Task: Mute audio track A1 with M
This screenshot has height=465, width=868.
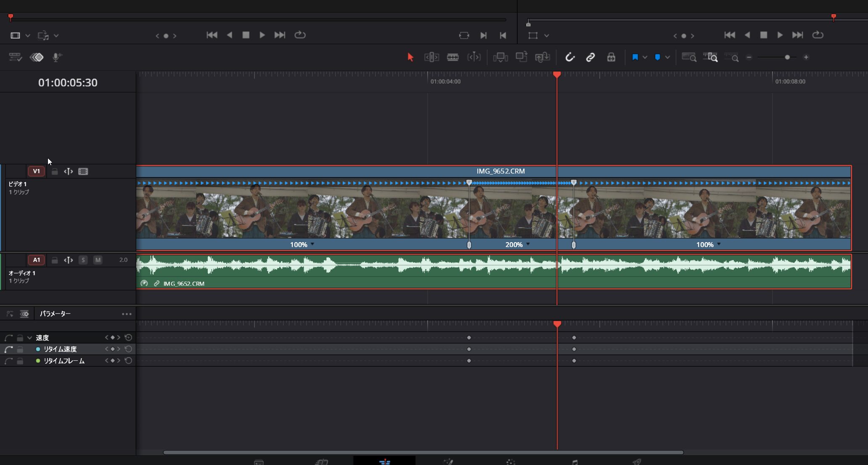Action: click(x=98, y=260)
